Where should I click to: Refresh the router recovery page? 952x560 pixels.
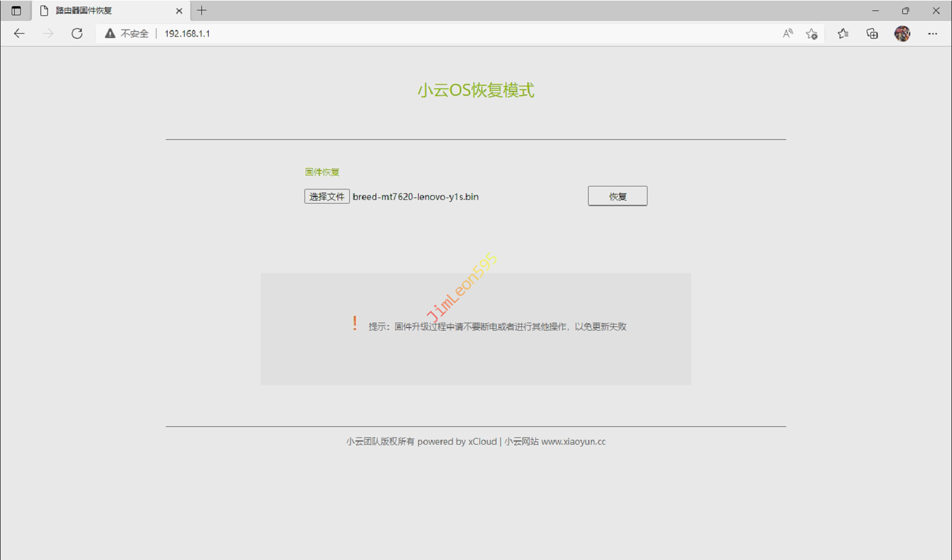77,34
